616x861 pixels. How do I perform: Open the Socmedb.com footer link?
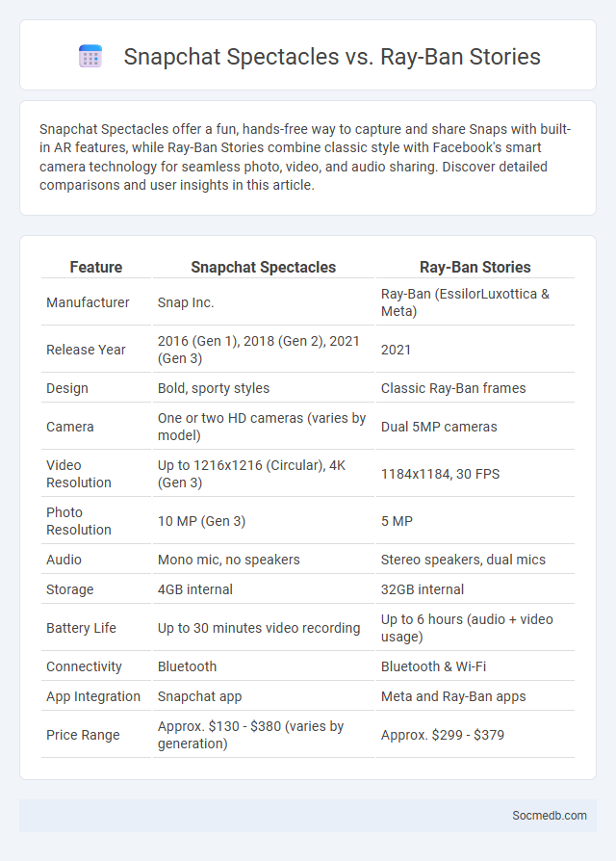pos(549,816)
